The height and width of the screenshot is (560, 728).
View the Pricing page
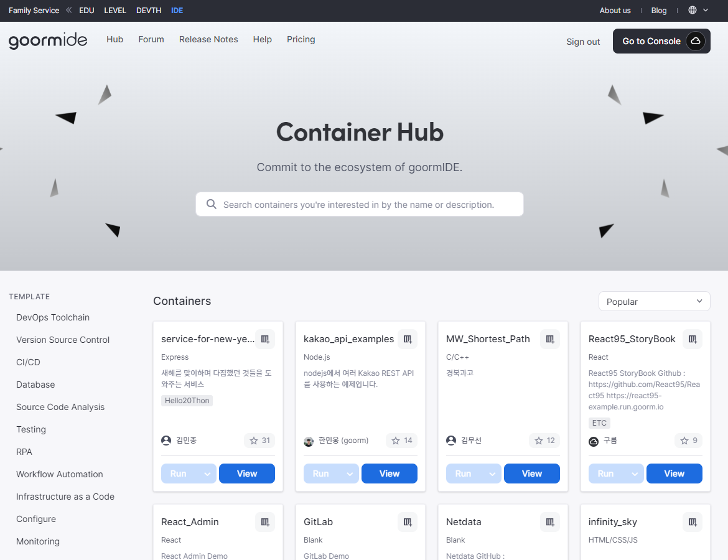[x=301, y=39]
